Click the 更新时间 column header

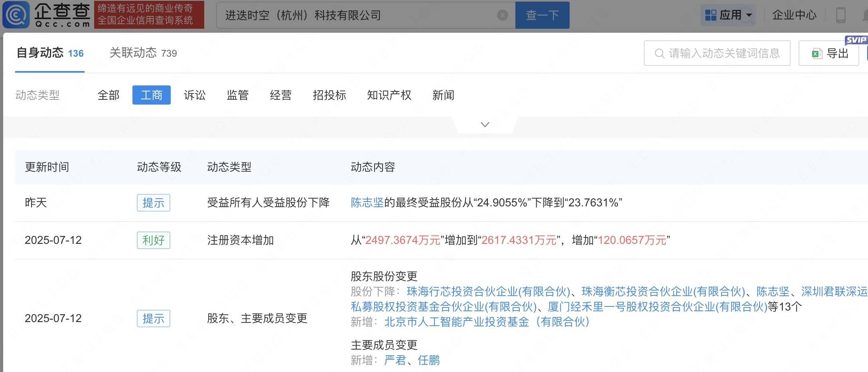[47, 167]
